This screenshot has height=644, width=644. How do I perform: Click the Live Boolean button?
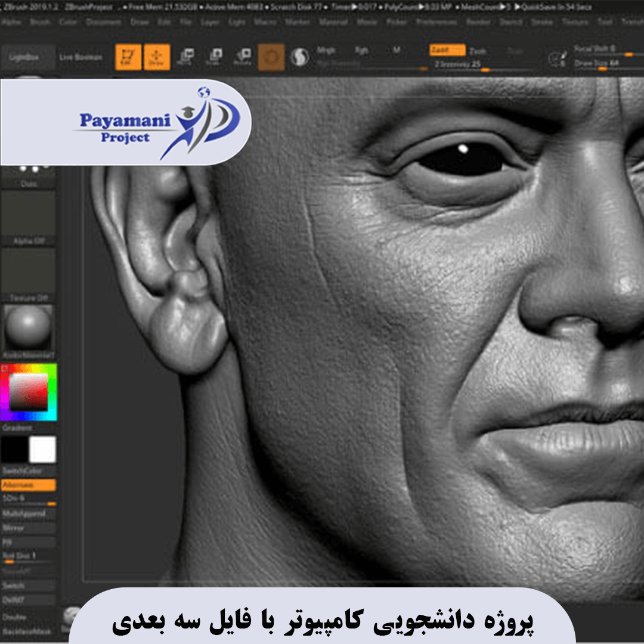[80, 57]
